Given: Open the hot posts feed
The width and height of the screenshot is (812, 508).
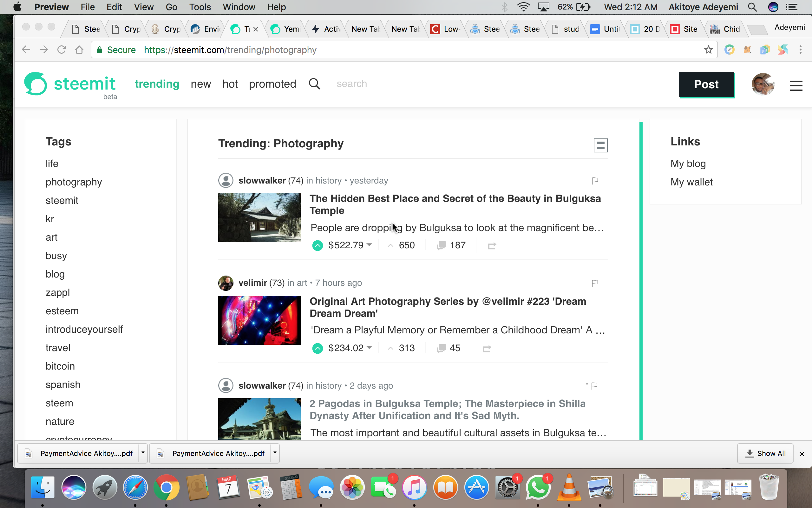Looking at the screenshot, I should click(x=230, y=84).
